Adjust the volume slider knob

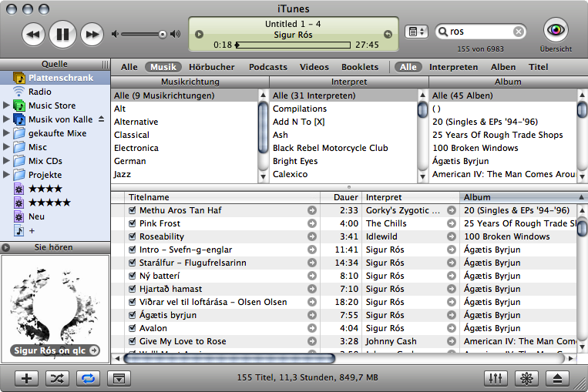click(x=163, y=34)
